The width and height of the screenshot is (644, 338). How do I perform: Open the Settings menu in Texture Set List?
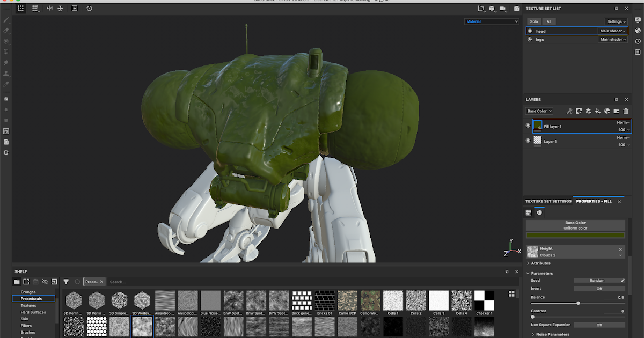615,21
